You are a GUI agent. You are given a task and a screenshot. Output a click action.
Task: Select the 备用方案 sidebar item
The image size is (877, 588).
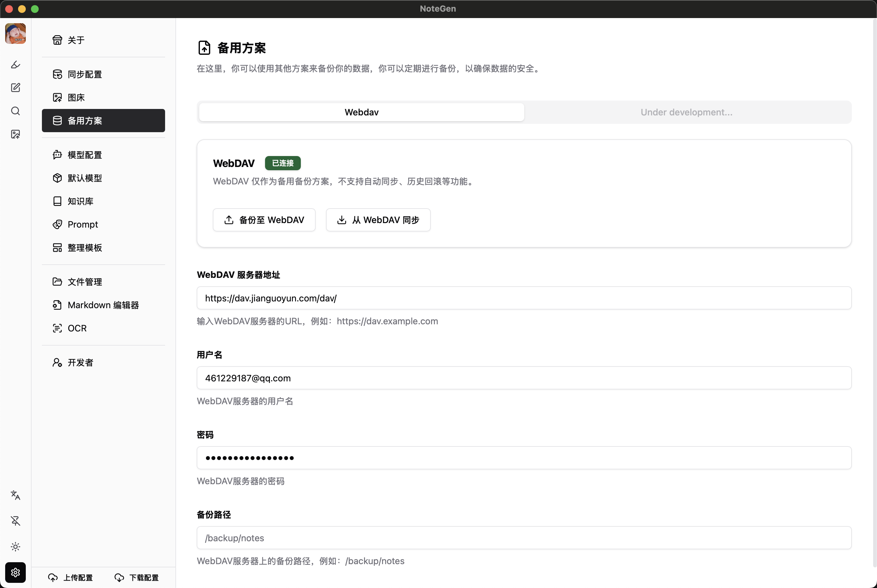tap(103, 121)
